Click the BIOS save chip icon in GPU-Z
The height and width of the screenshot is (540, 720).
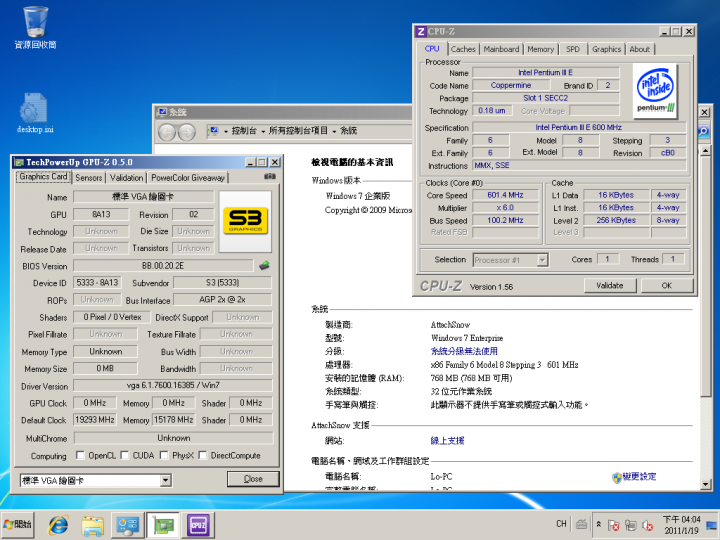pyautogui.click(x=264, y=265)
